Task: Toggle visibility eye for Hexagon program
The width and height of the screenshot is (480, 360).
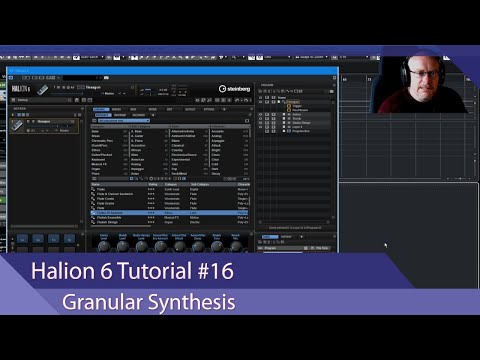Action: 261,102
